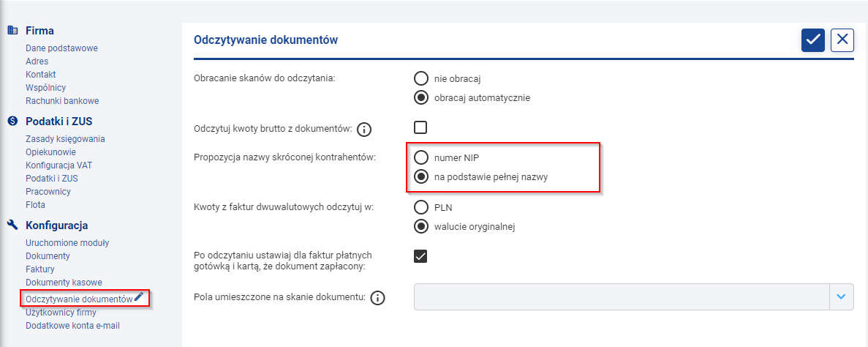Open Konfiguracja VAT page
This screenshot has width=868, height=347.
(x=59, y=165)
